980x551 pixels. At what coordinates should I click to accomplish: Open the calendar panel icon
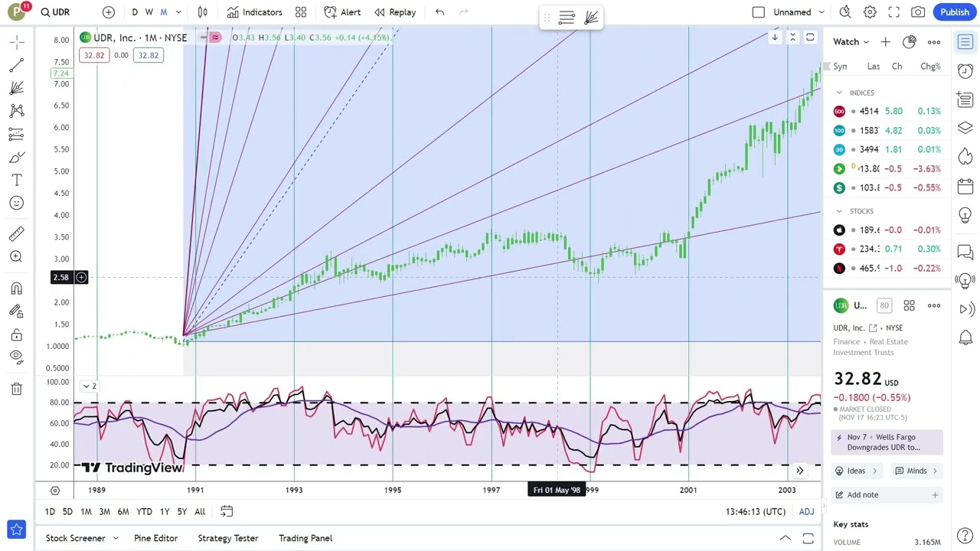[x=965, y=186]
